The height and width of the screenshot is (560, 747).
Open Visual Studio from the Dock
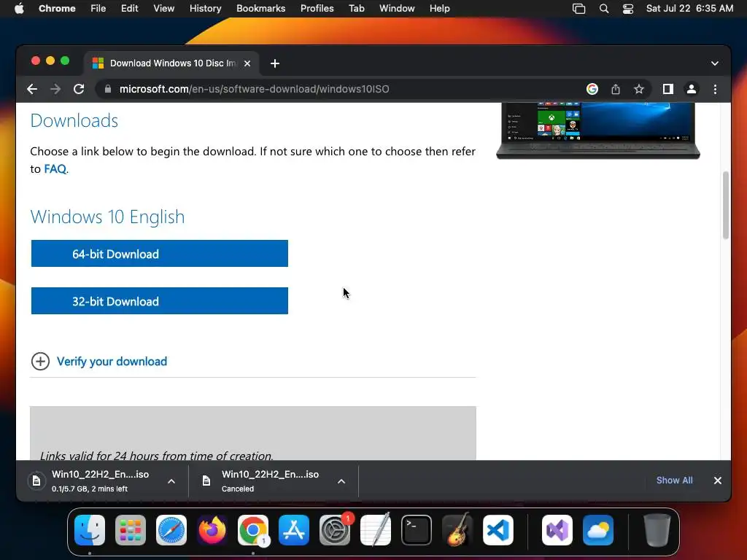click(557, 530)
